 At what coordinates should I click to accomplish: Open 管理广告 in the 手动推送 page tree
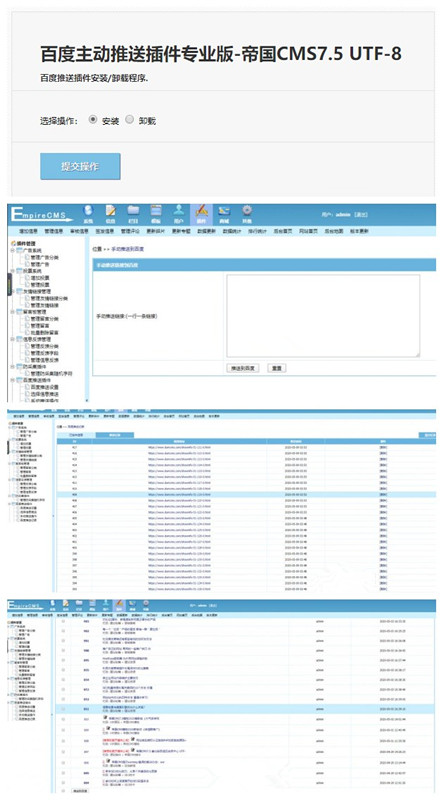[x=40, y=264]
